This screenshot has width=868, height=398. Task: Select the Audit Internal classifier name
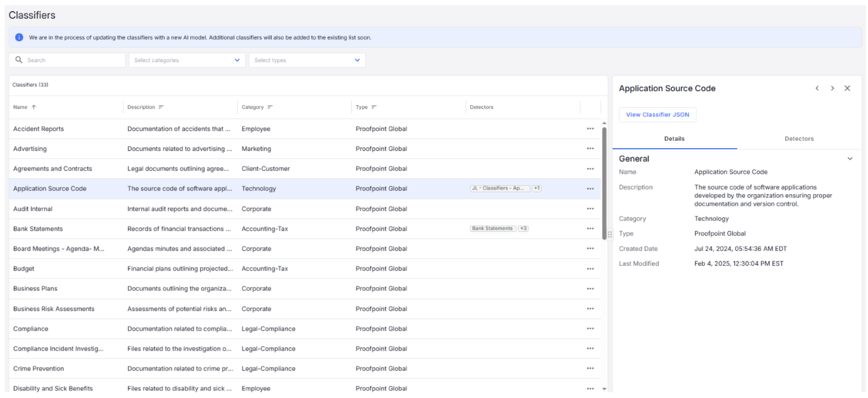click(33, 209)
